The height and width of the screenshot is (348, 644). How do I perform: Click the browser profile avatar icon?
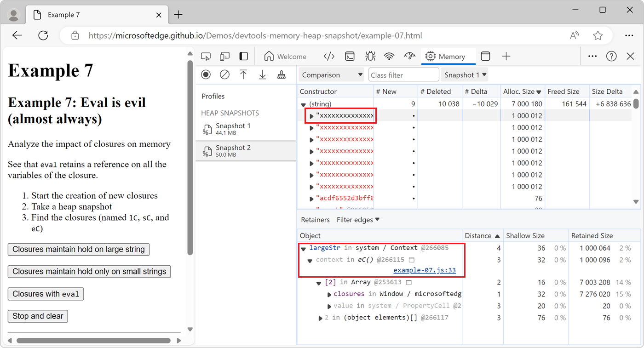click(14, 15)
